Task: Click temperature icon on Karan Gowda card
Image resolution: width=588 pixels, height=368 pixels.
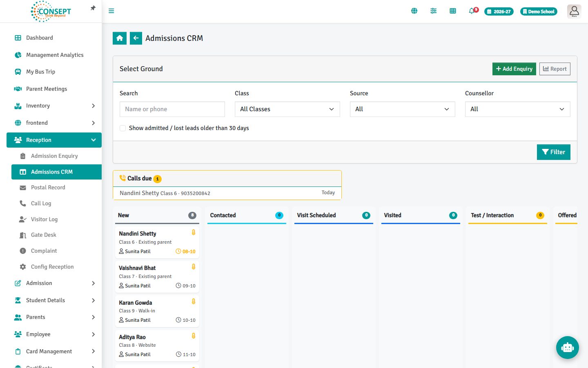Action: [x=194, y=301]
